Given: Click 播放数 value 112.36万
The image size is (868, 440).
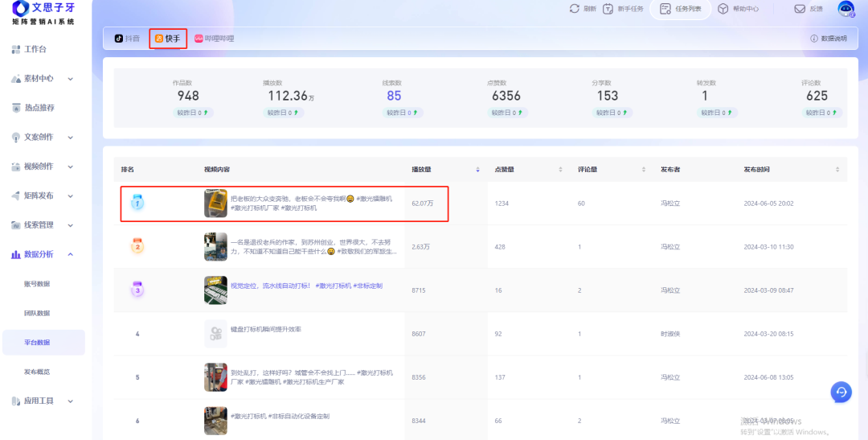Looking at the screenshot, I should click(x=291, y=96).
